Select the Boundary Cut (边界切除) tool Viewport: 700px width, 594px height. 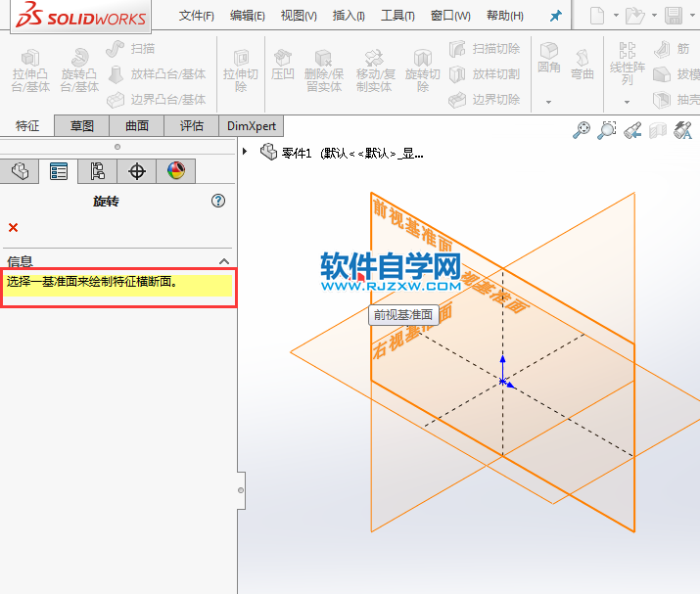[485, 100]
